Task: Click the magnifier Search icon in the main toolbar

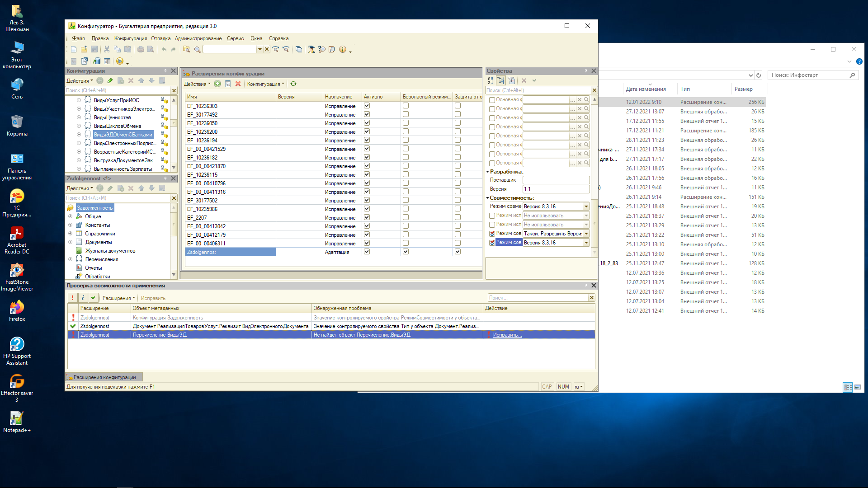Action: [197, 49]
